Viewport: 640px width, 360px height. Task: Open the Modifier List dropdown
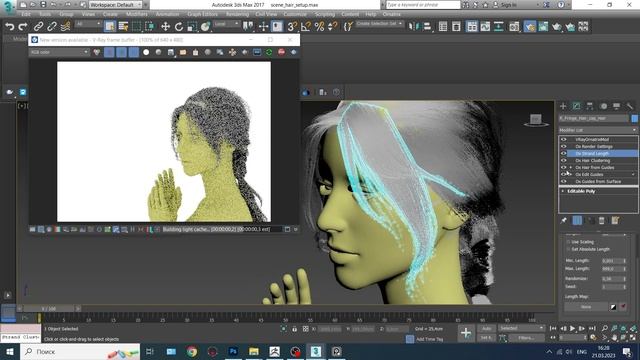click(598, 130)
